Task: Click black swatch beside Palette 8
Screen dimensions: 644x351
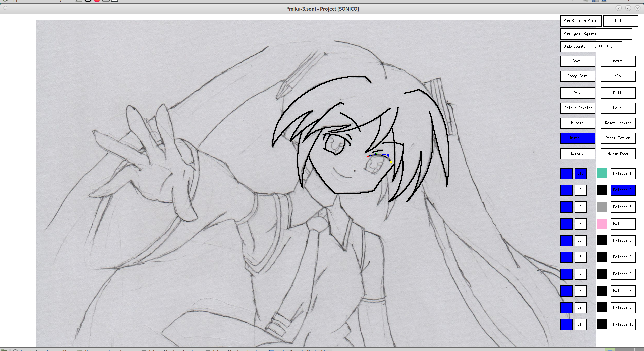Action: [602, 291]
